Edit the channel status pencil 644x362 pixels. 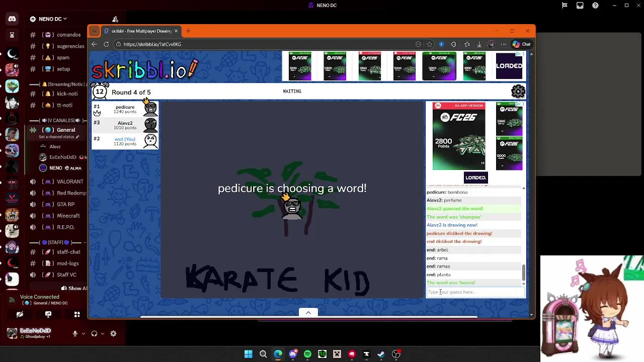click(x=77, y=137)
